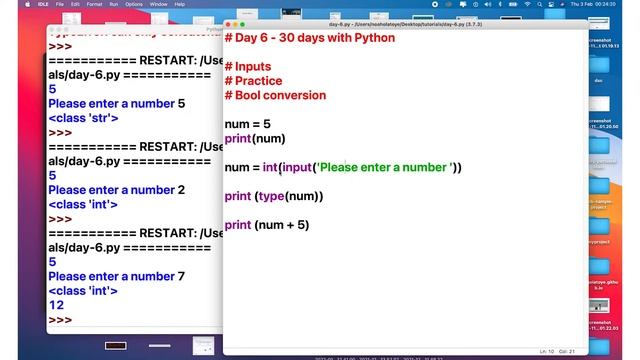Click the '# Practice' comment line
The image size is (640, 360).
(x=253, y=81)
